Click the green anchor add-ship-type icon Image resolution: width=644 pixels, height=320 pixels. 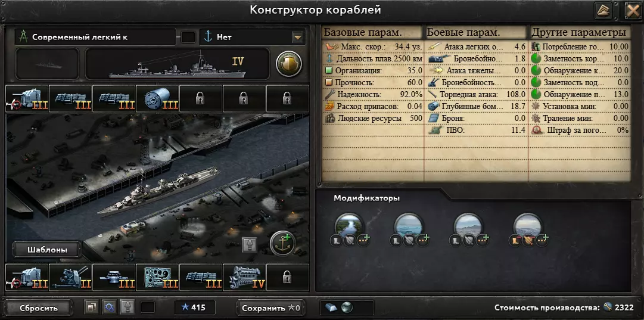[x=282, y=244]
